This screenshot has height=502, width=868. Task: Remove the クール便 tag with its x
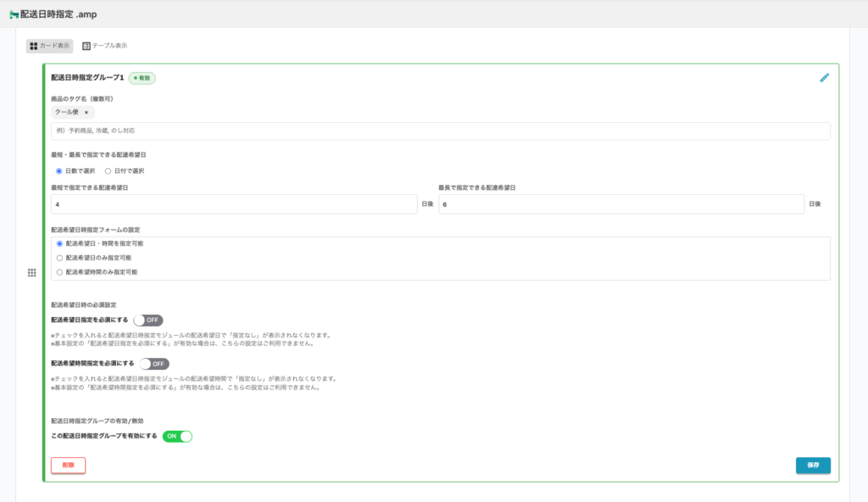click(x=86, y=112)
